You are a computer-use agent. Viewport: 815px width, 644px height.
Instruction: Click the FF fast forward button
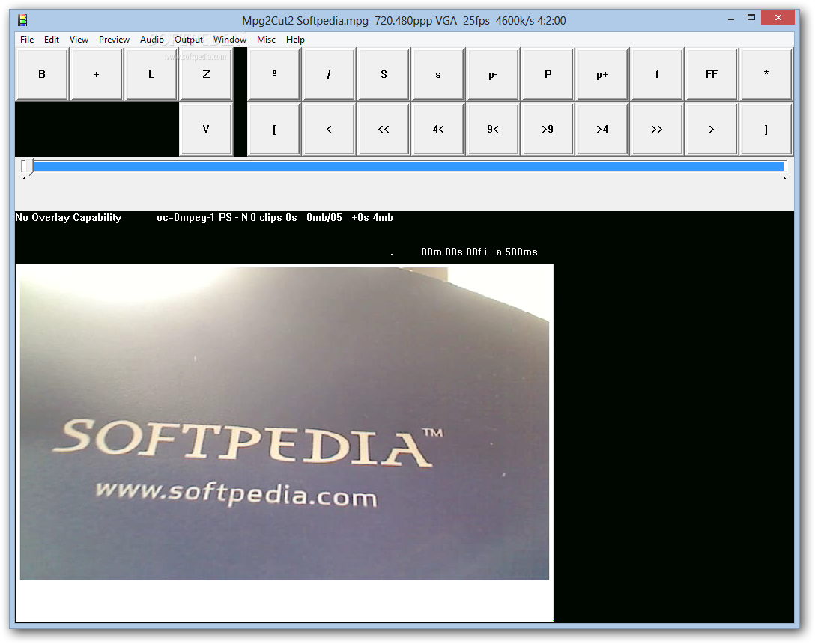(712, 74)
